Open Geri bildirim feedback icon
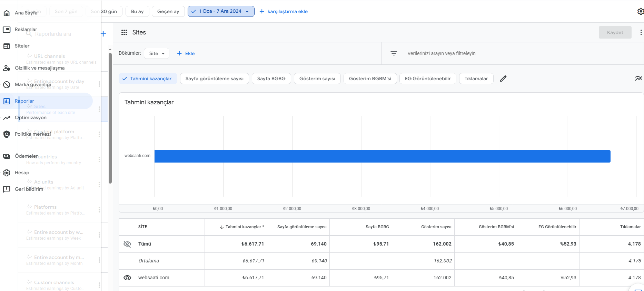The width and height of the screenshot is (644, 291). coord(7,189)
